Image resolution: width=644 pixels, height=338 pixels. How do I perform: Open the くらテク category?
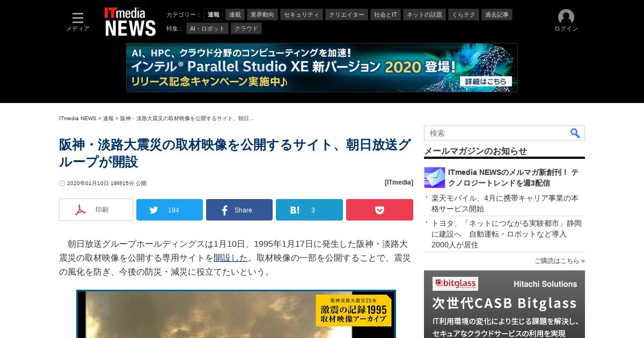tap(464, 14)
